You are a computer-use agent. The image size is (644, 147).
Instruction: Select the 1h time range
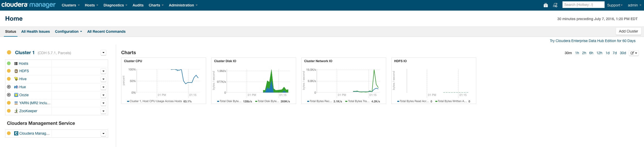[x=577, y=53]
